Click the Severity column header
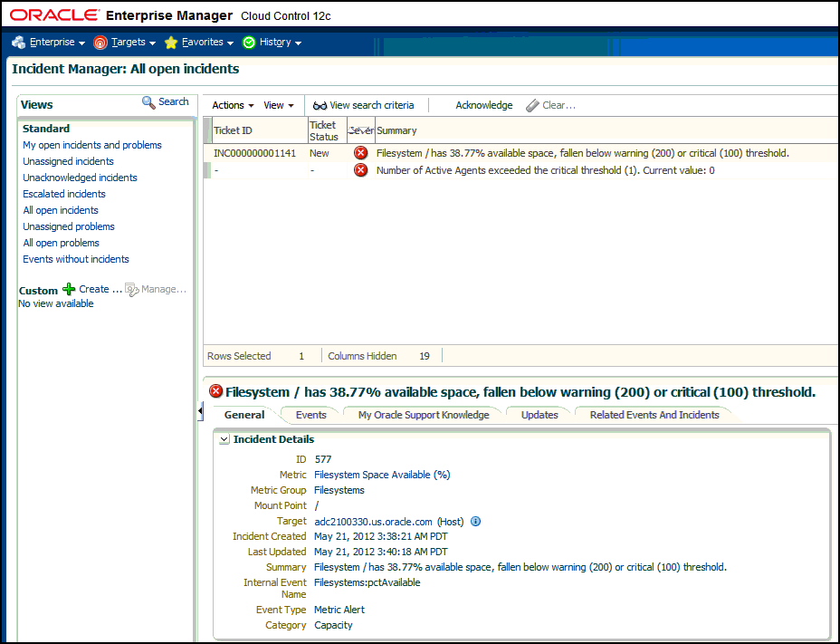 pyautogui.click(x=360, y=130)
